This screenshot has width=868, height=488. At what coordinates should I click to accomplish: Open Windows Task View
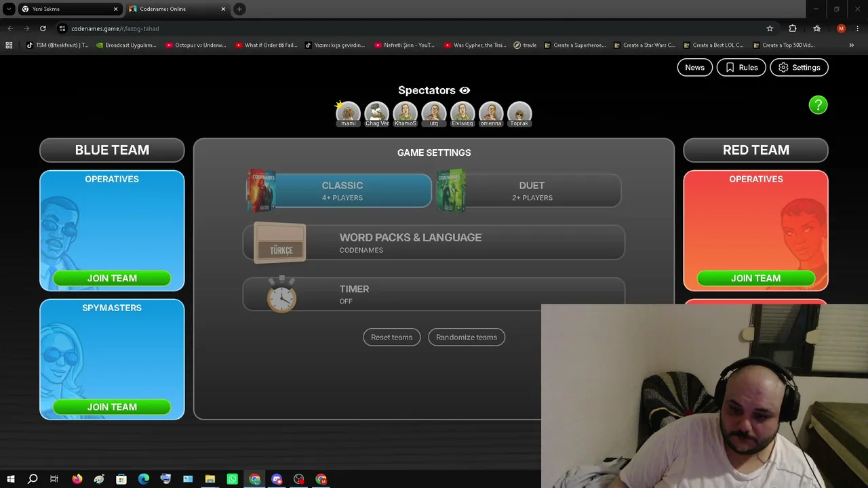click(54, 479)
